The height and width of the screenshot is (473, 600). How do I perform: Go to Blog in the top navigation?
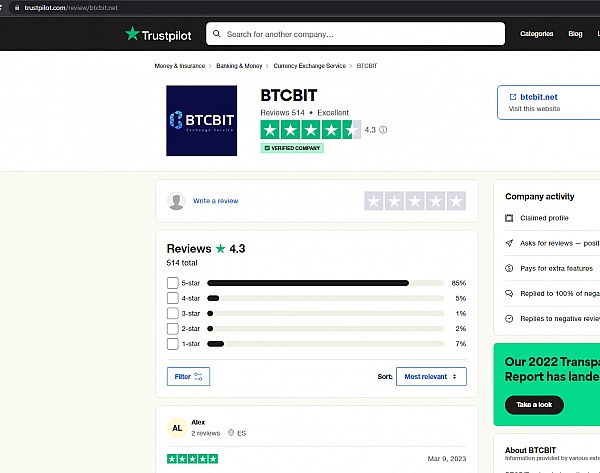click(x=575, y=34)
